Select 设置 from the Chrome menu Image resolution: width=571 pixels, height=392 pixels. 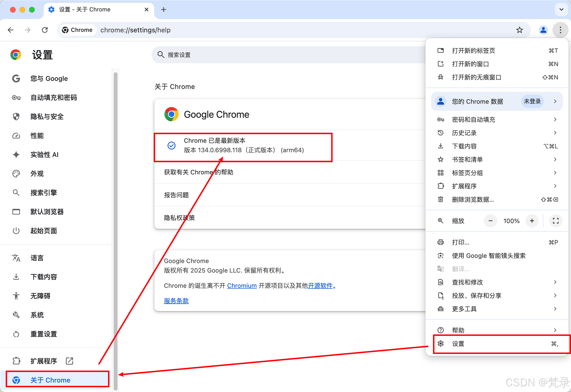tap(458, 344)
